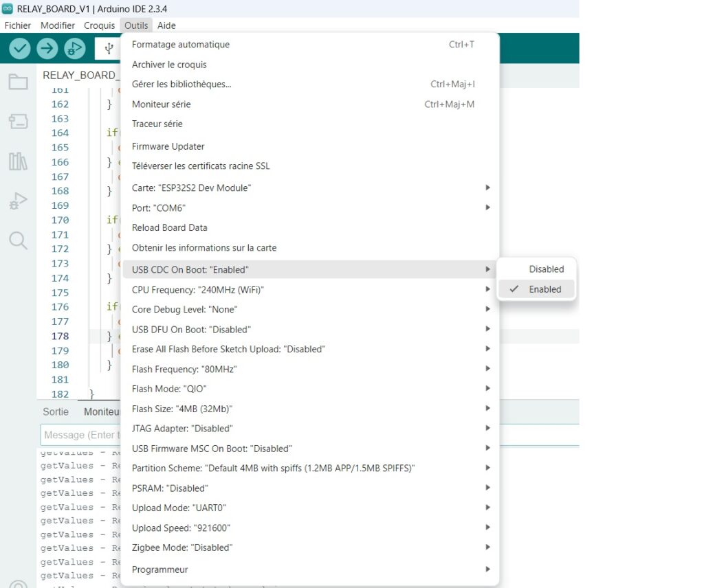Open the Search magnifier sidebar icon
This screenshot has width=704, height=588.
tap(18, 240)
